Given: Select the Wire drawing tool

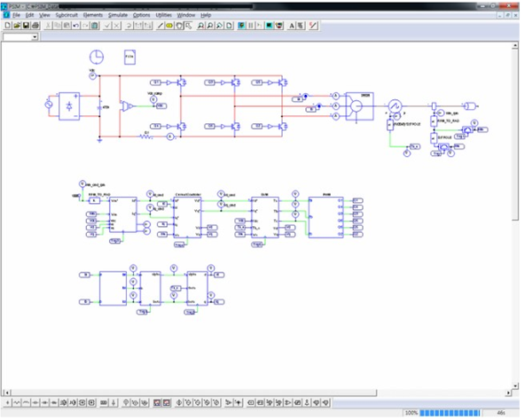Looking at the screenshot, I should 161,26.
